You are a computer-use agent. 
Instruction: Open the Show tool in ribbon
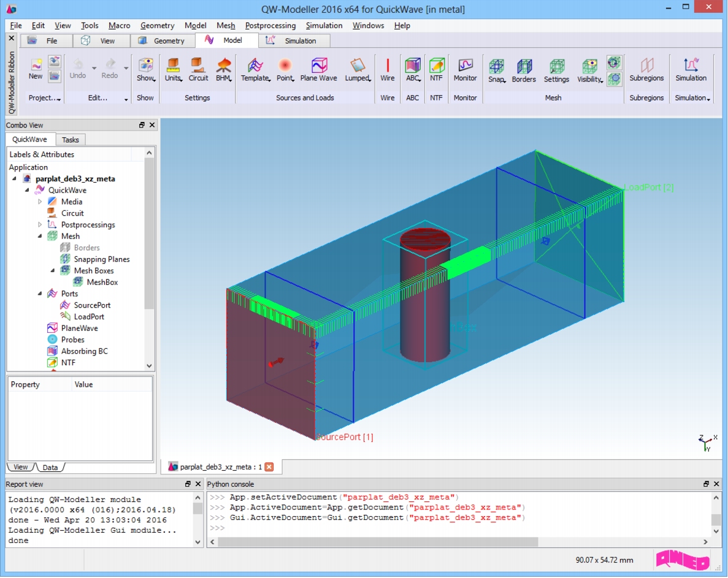tap(146, 66)
